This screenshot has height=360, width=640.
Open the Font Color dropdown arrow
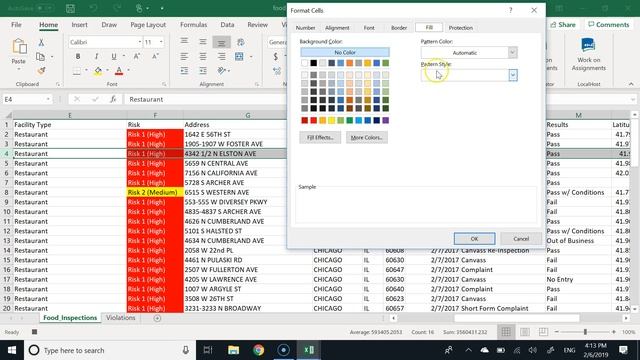pyautogui.click(x=128, y=71)
